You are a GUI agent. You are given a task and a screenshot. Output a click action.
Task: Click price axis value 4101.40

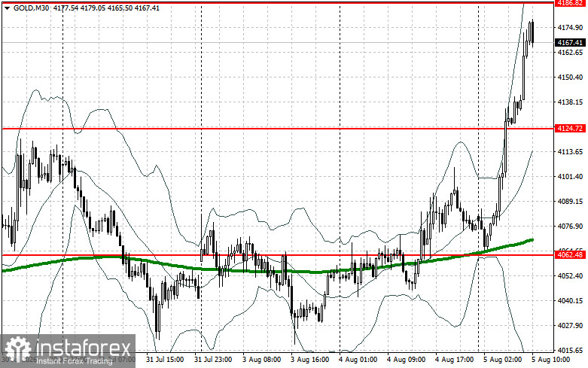[571, 177]
